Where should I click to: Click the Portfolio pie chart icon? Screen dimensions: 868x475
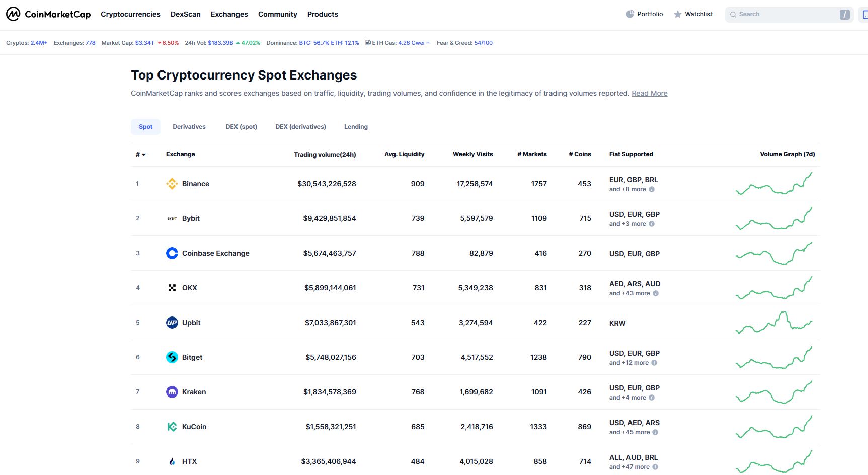630,14
